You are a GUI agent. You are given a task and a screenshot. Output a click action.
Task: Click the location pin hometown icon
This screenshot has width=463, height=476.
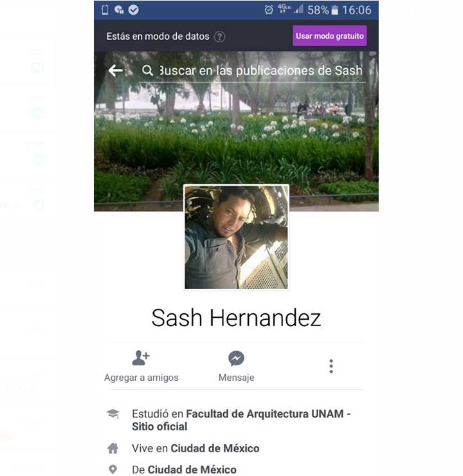click(113, 470)
